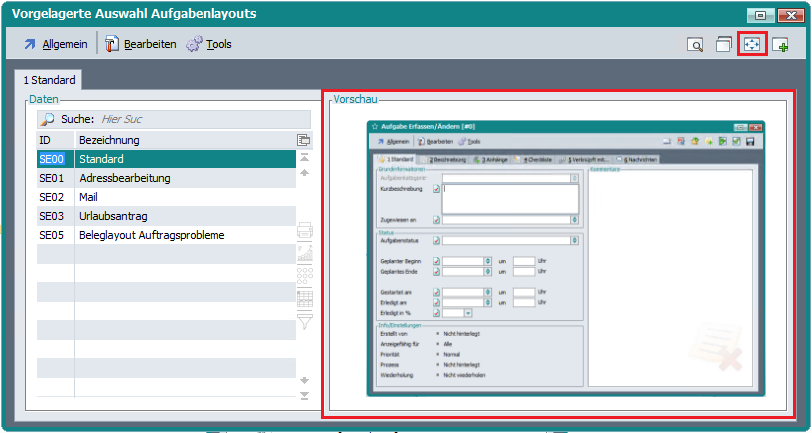The image size is (812, 433).
Task: Click the chart icon beside the list
Action: [x=305, y=253]
